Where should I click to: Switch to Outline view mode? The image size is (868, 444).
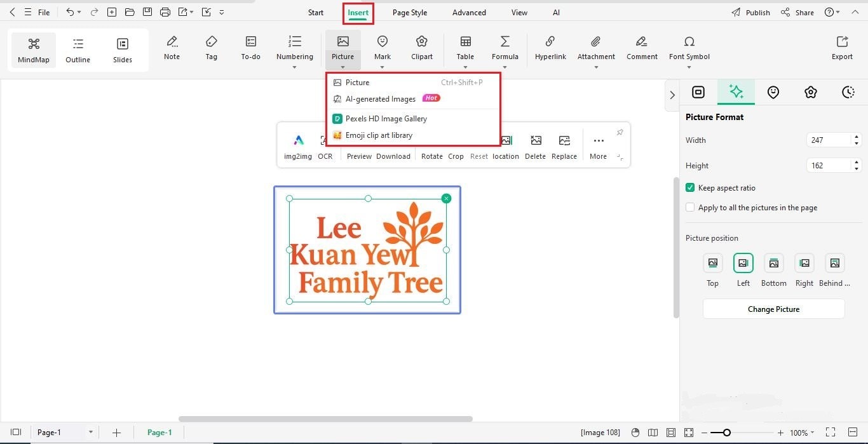[78, 50]
